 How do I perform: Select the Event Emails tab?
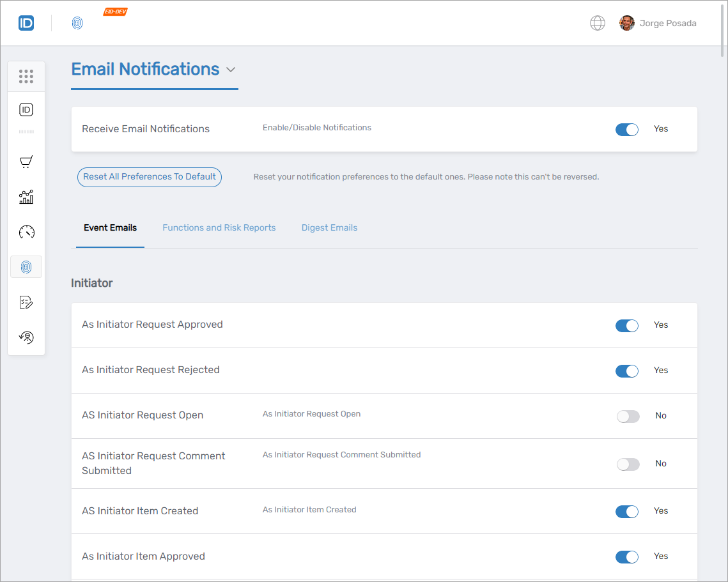110,227
